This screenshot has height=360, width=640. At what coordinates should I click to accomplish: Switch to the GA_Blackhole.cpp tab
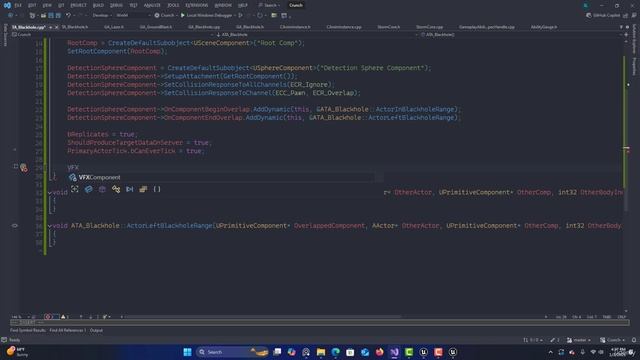pyautogui.click(x=204, y=27)
